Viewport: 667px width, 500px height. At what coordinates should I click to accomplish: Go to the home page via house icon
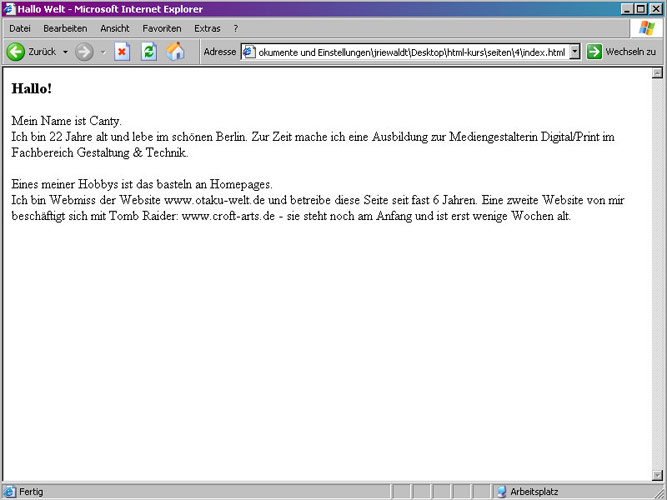point(175,52)
